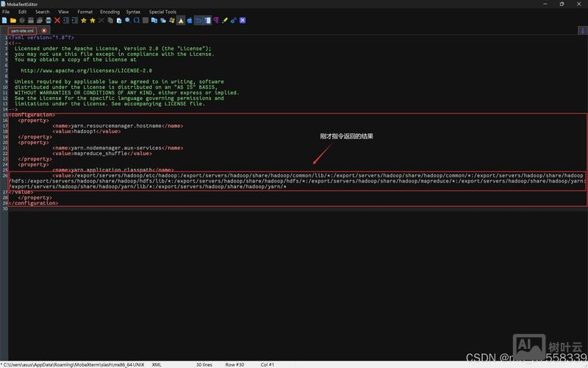Click the Col #1 status bar entry
This screenshot has width=588, height=368.
coord(268,364)
